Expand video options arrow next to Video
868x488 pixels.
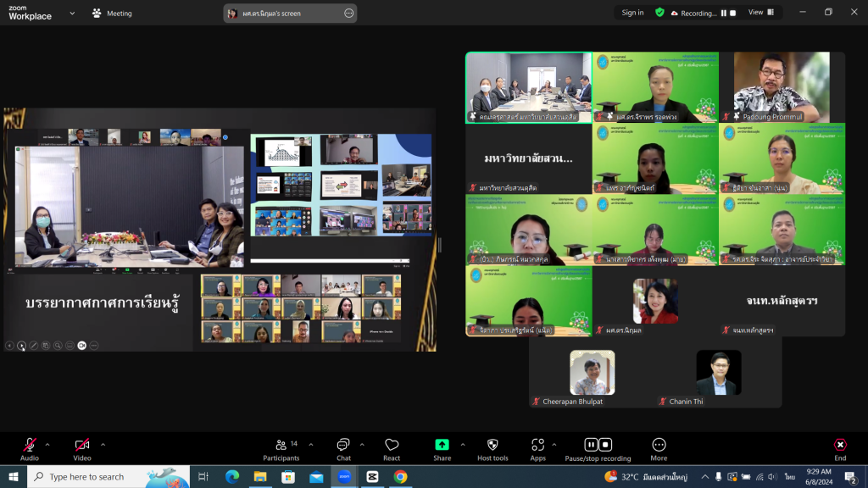(103, 444)
